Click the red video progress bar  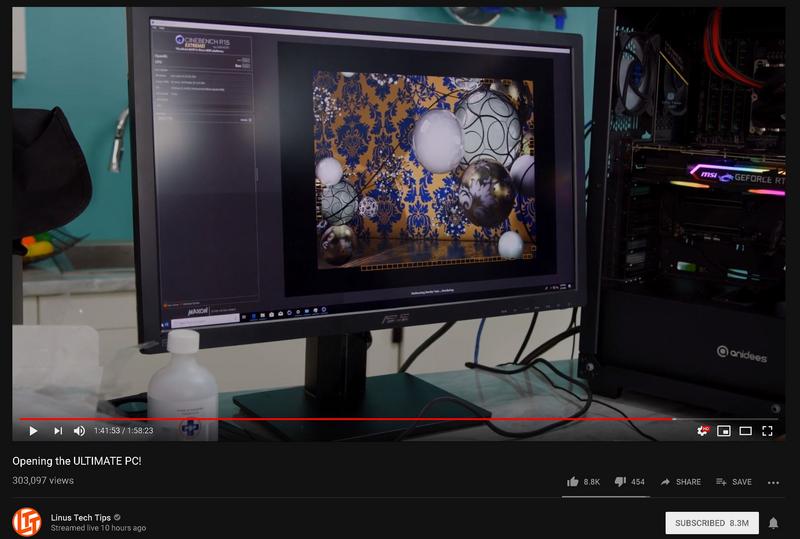pyautogui.click(x=345, y=419)
